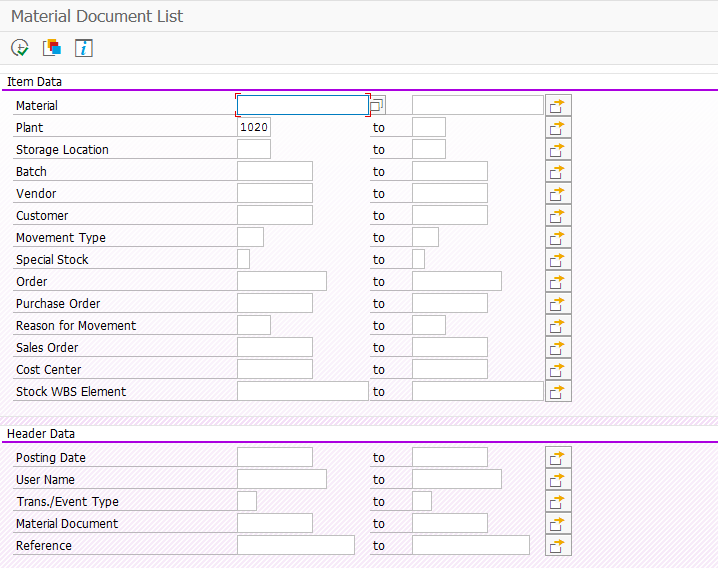This screenshot has width=718, height=568.
Task: Click the Purchase Order to field
Action: coord(450,303)
